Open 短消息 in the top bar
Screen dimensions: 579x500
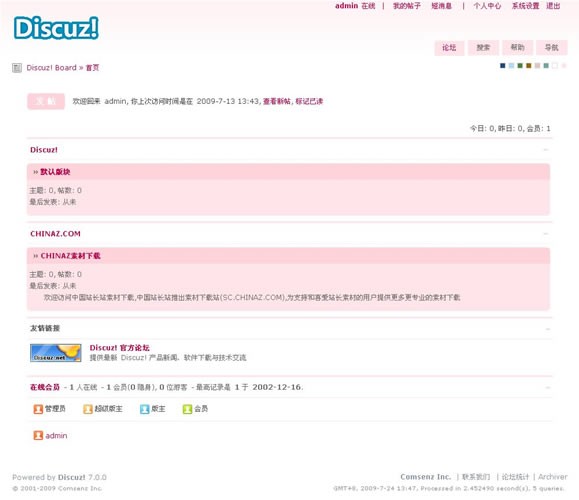(x=442, y=6)
